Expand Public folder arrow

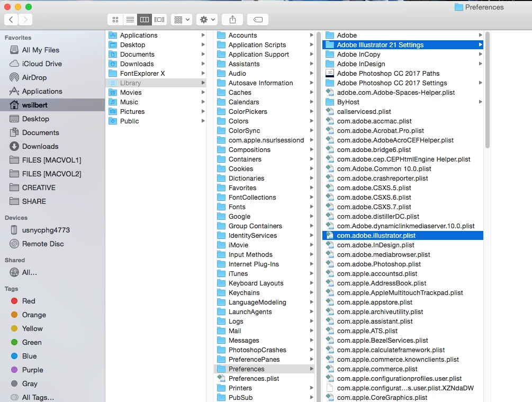point(203,121)
